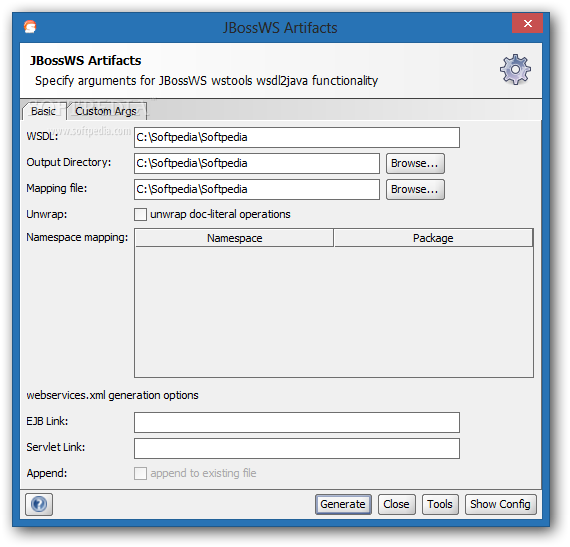Open the Custom Args tab
The image size is (570, 547).
(x=106, y=111)
